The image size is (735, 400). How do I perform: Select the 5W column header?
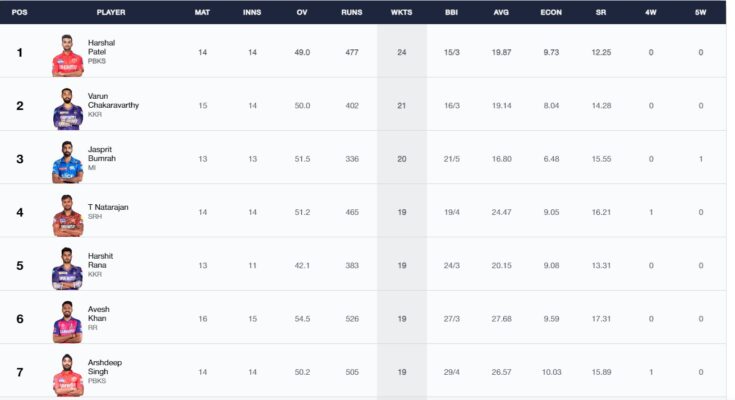coord(700,12)
